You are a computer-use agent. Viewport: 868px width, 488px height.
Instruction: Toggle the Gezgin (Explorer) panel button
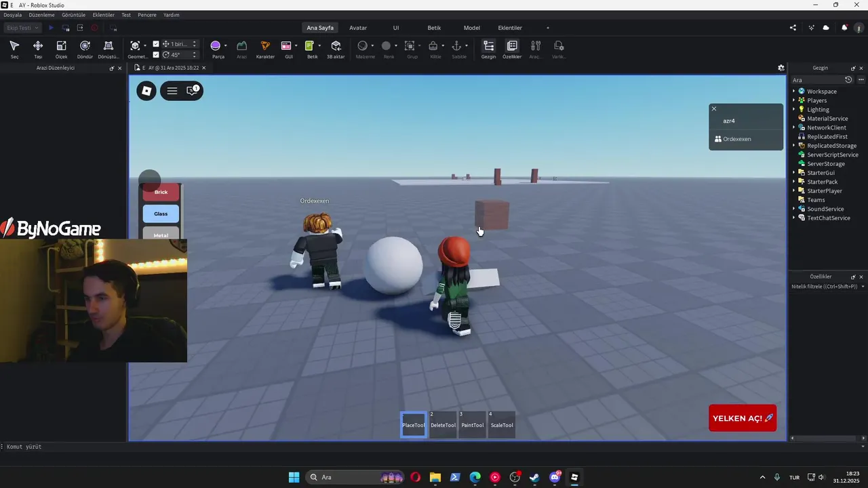pos(488,49)
